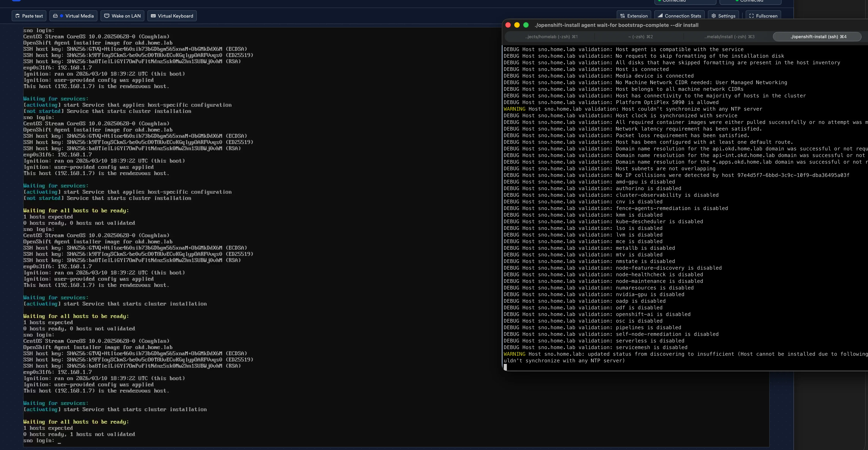The height and width of the screenshot is (450, 868).
Task: Click the "cnv is disabled" line
Action: [583, 202]
